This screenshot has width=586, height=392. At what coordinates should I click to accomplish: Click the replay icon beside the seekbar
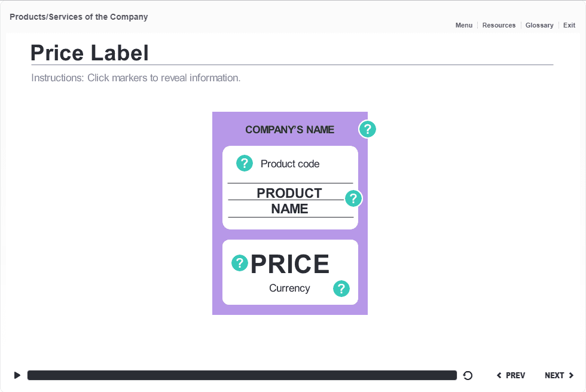(468, 375)
